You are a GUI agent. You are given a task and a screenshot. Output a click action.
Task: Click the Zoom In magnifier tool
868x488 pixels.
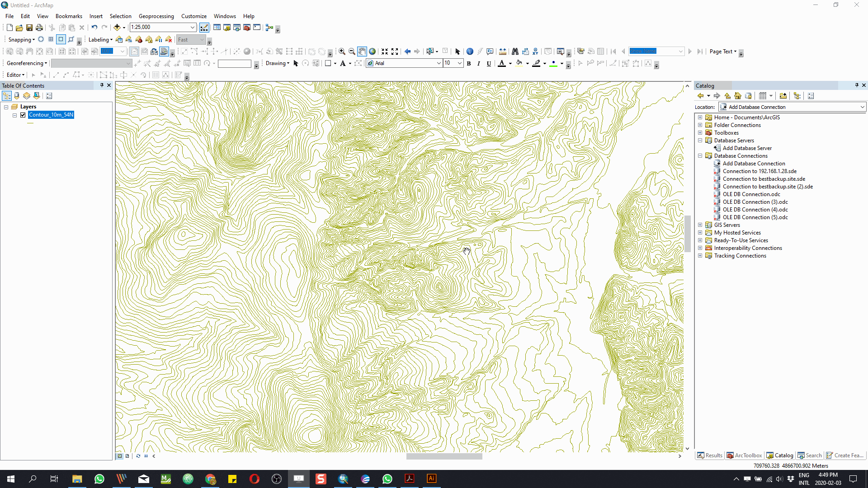click(x=342, y=51)
